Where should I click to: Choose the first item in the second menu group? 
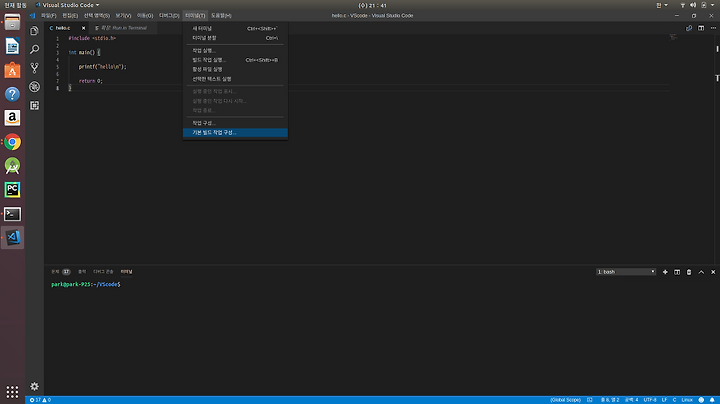coord(235,50)
